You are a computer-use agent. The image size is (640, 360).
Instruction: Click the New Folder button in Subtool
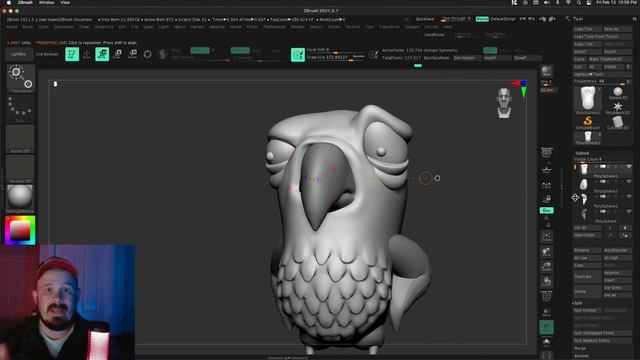587,236
